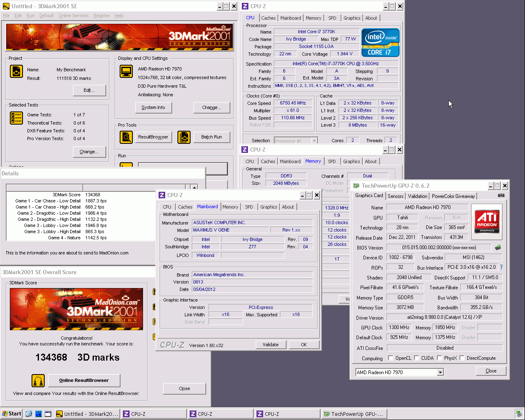Screen dimensions: 525x420
Task: Enable the PhysX checkbox
Action: pos(439,358)
